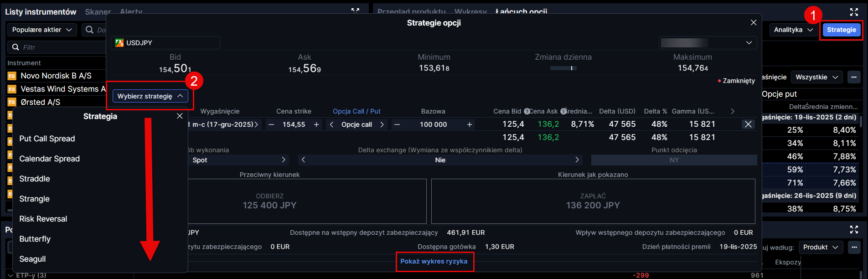Click the USDJPY instrument field
Image resolution: width=868 pixels, height=279 pixels.
click(x=165, y=43)
